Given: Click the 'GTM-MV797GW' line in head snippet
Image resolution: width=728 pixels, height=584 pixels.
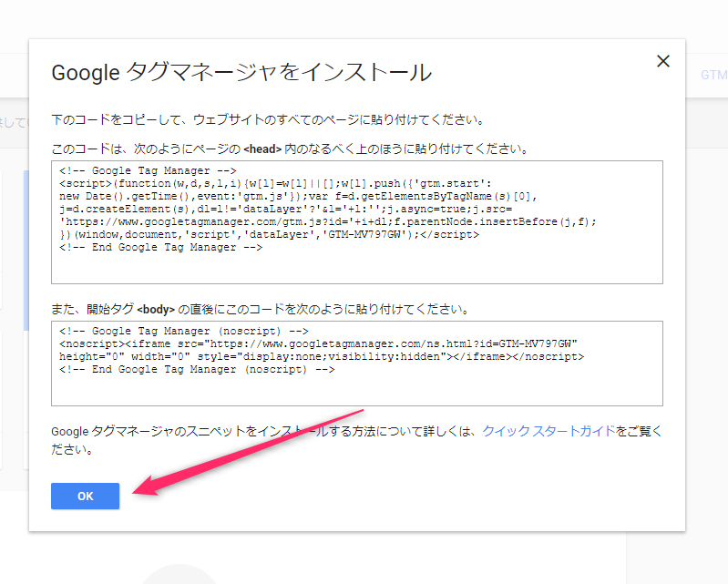Looking at the screenshot, I should tap(270, 234).
